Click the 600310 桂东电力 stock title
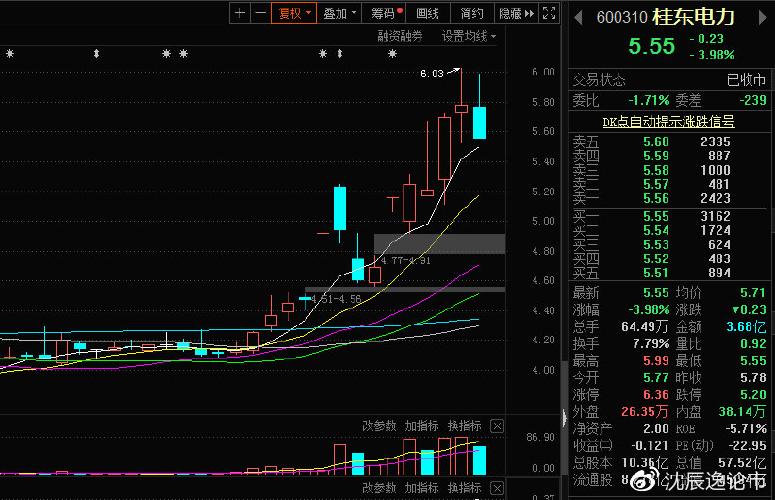 coord(665,17)
